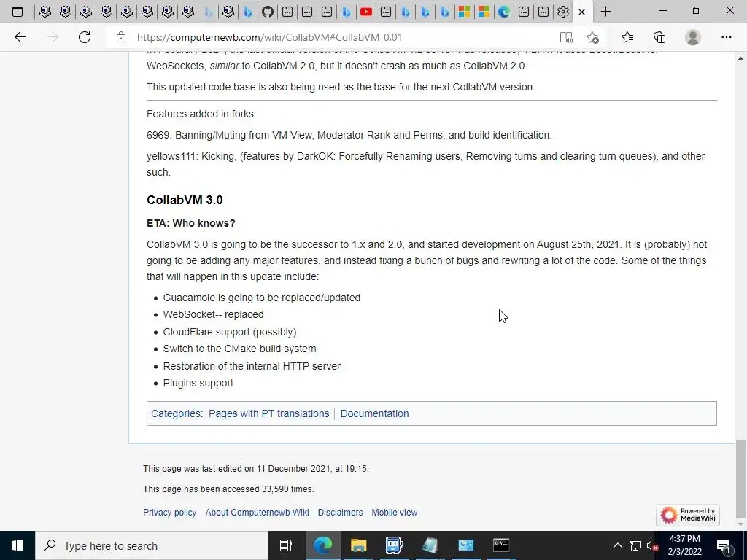Add this page to favorites
Image resolution: width=747 pixels, height=560 pixels.
(592, 37)
